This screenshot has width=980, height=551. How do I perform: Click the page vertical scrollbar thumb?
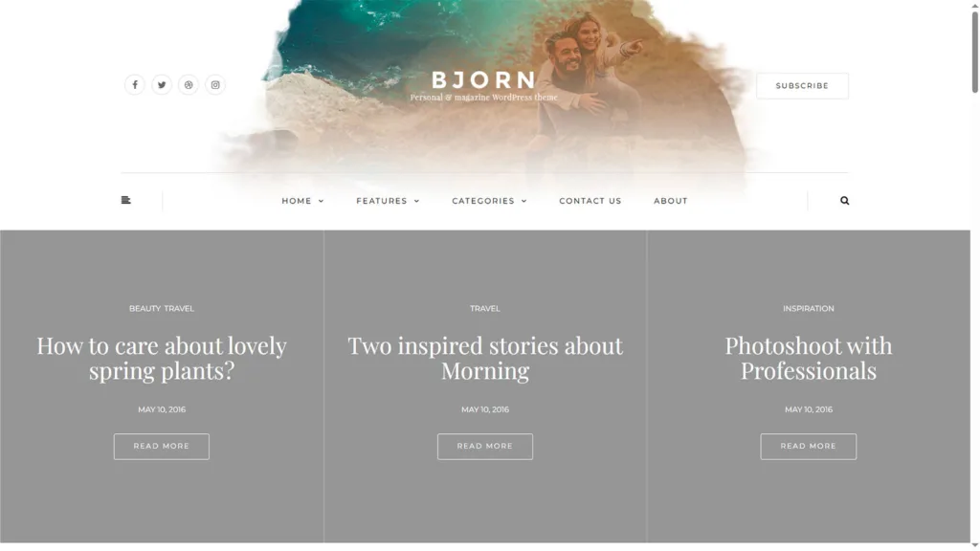(974, 53)
